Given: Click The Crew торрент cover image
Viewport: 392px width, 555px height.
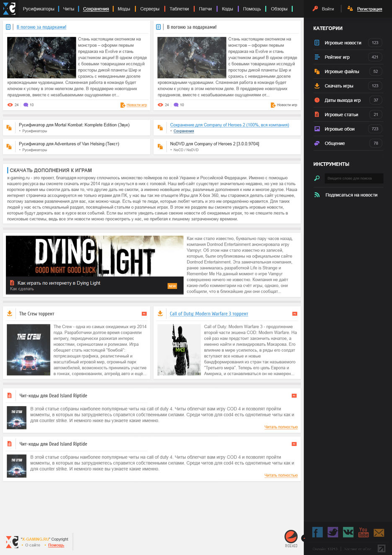Looking at the screenshot, I should coord(29,350).
